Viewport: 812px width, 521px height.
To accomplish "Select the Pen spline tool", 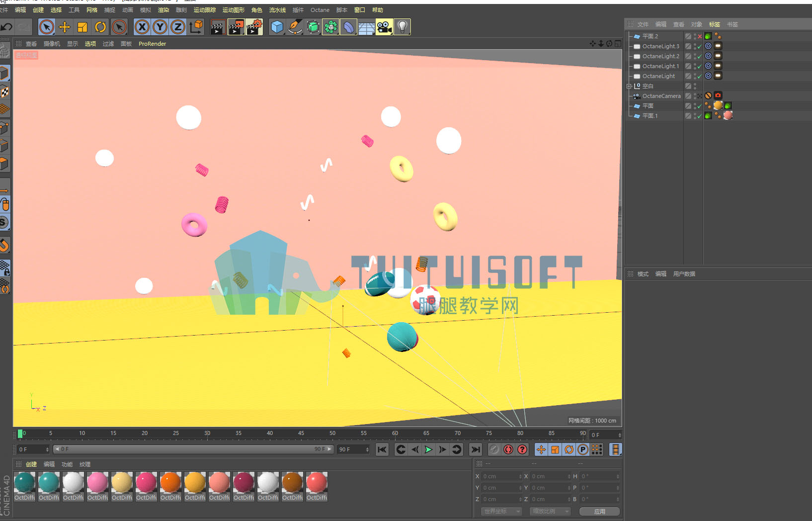I will pyautogui.click(x=295, y=27).
